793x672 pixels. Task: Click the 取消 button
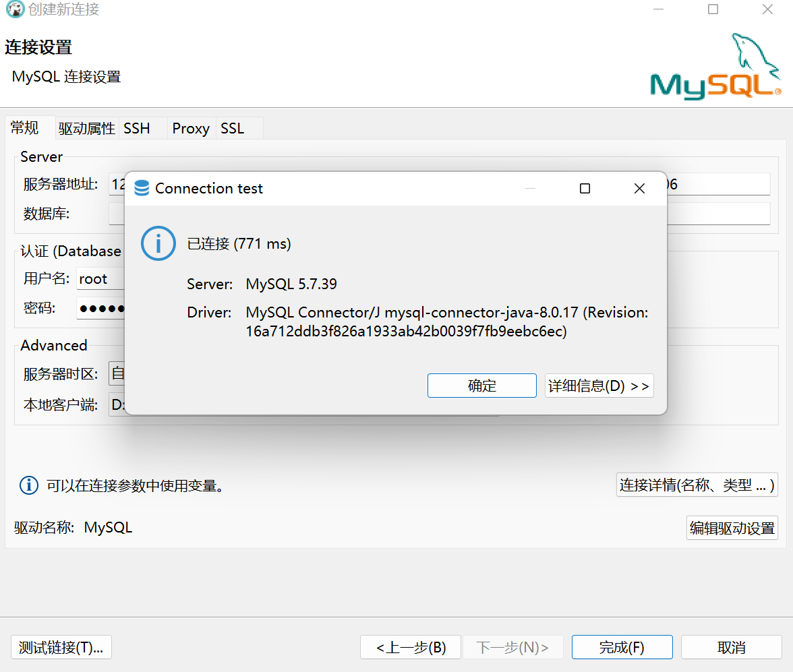coord(731,647)
